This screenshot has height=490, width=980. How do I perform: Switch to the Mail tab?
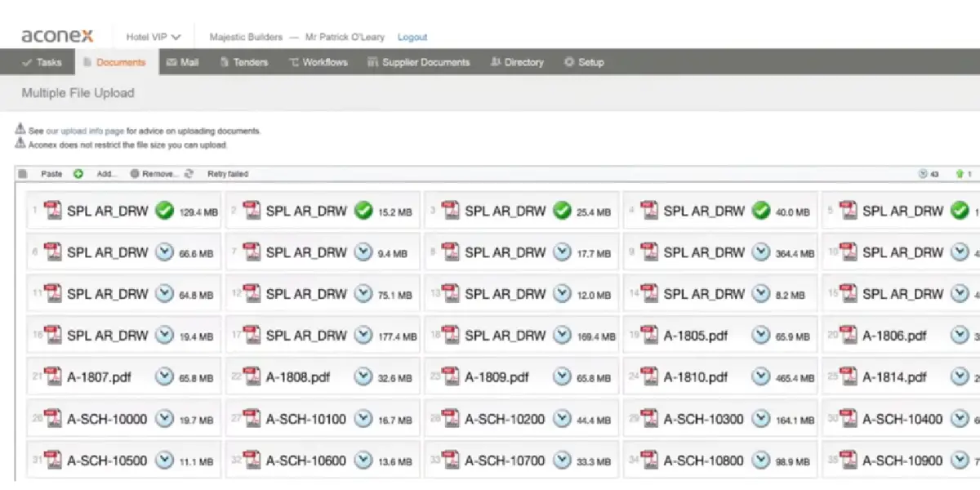click(182, 62)
